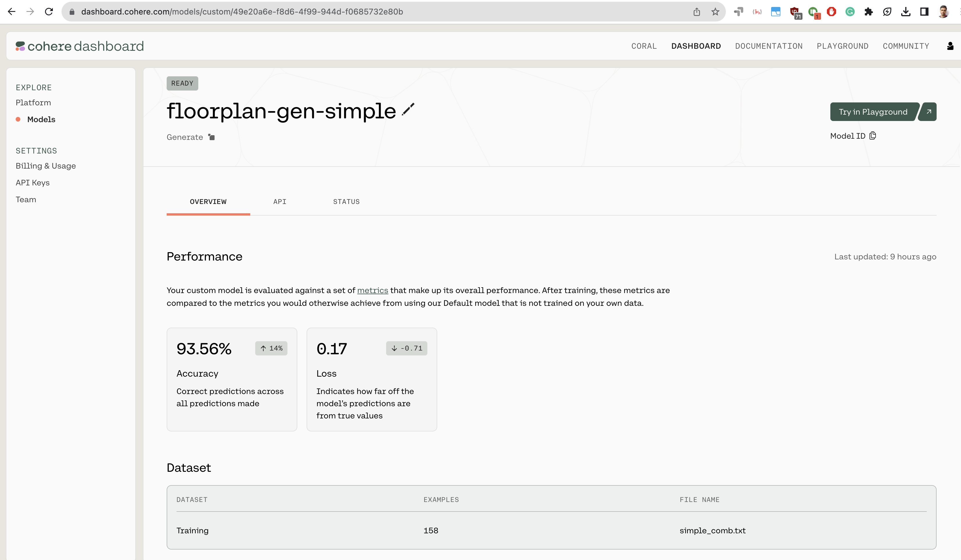Image resolution: width=961 pixels, height=560 pixels.
Task: Reload the page with the refresh icon
Action: [49, 12]
